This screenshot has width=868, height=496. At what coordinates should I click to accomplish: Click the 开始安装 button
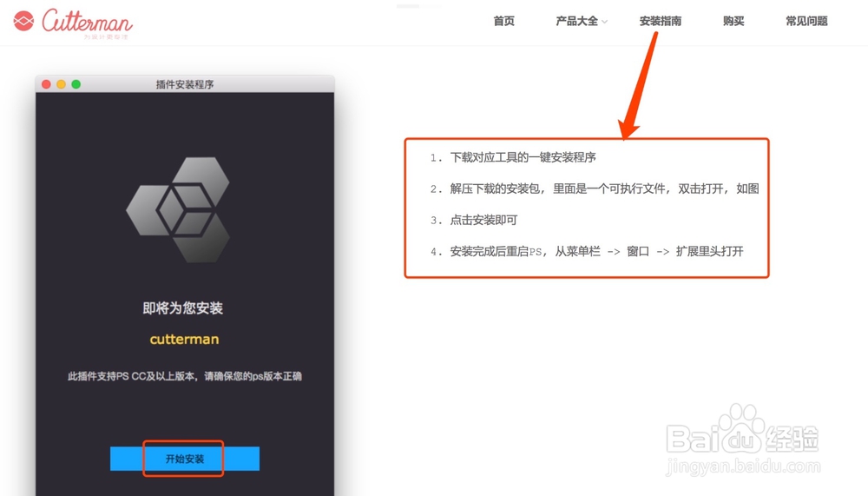[x=184, y=459]
